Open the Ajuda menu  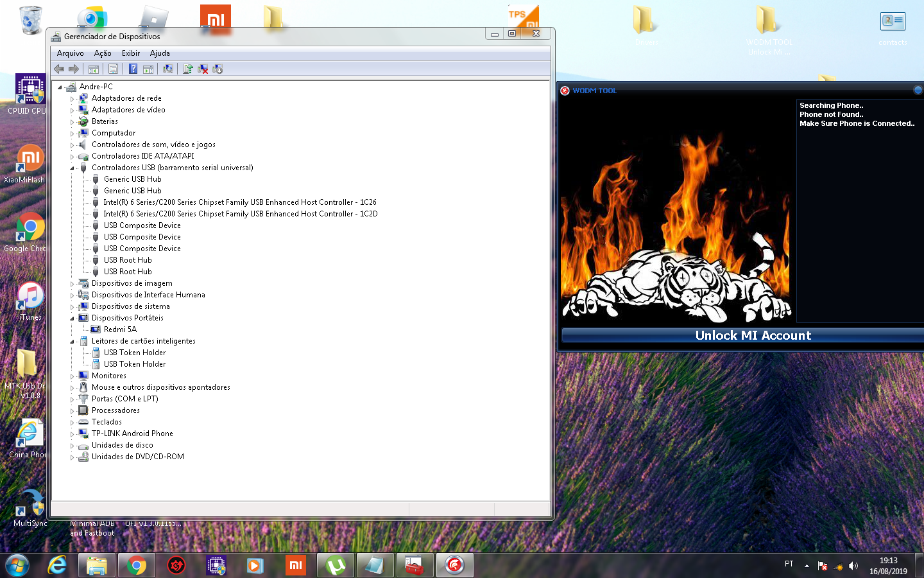tap(160, 53)
